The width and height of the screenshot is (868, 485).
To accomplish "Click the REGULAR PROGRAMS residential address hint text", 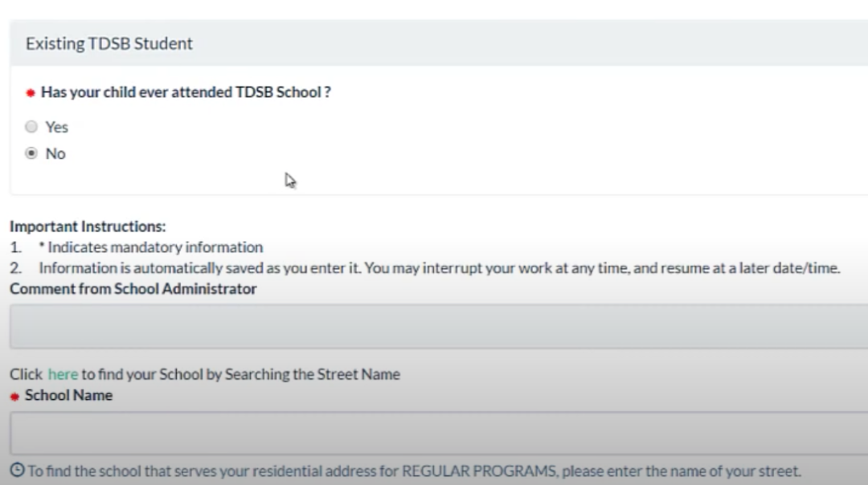I will tap(415, 471).
